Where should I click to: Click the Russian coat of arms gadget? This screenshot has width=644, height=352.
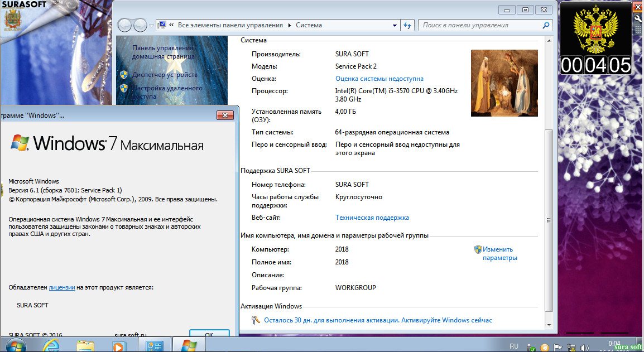click(595, 29)
